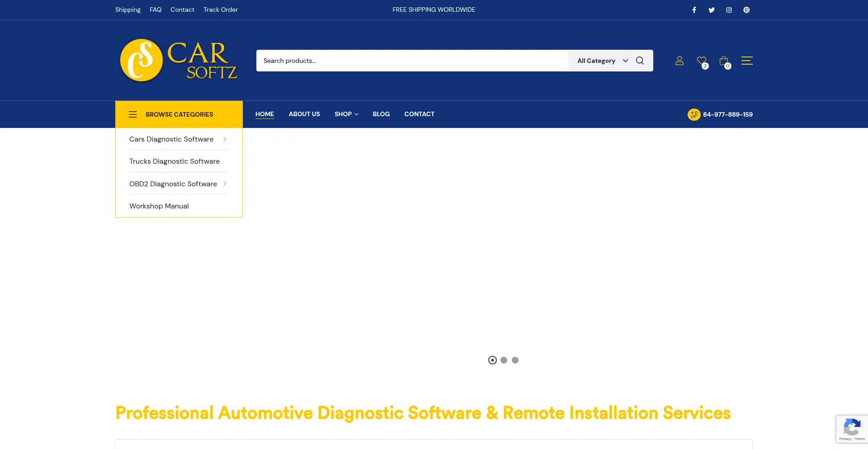Open the shopping cart bag icon
This screenshot has height=449, width=868.
point(723,61)
